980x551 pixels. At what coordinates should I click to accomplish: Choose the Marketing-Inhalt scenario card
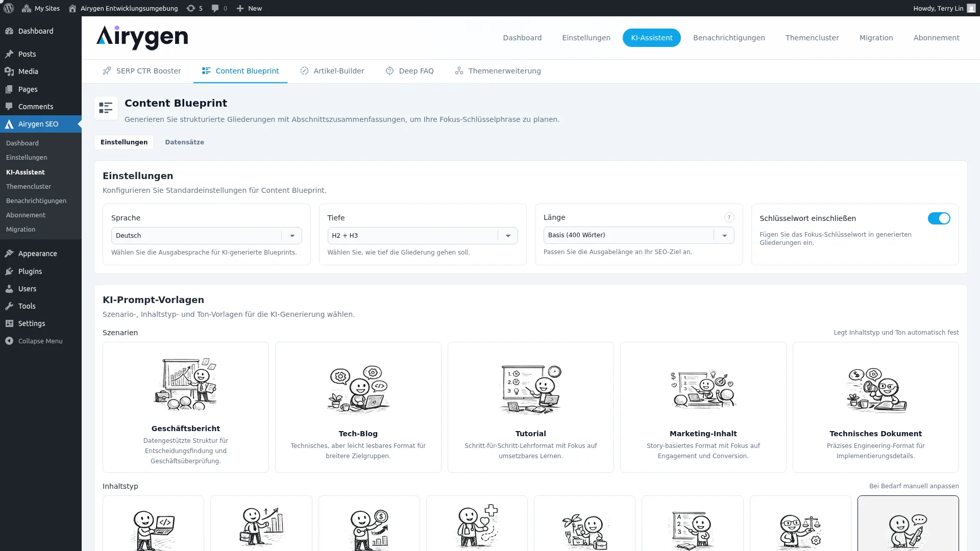point(703,407)
